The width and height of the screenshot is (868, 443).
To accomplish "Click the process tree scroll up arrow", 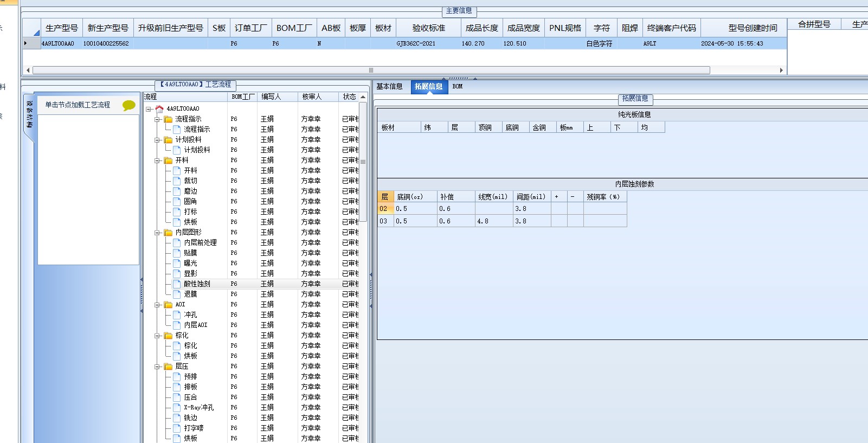I will click(363, 97).
